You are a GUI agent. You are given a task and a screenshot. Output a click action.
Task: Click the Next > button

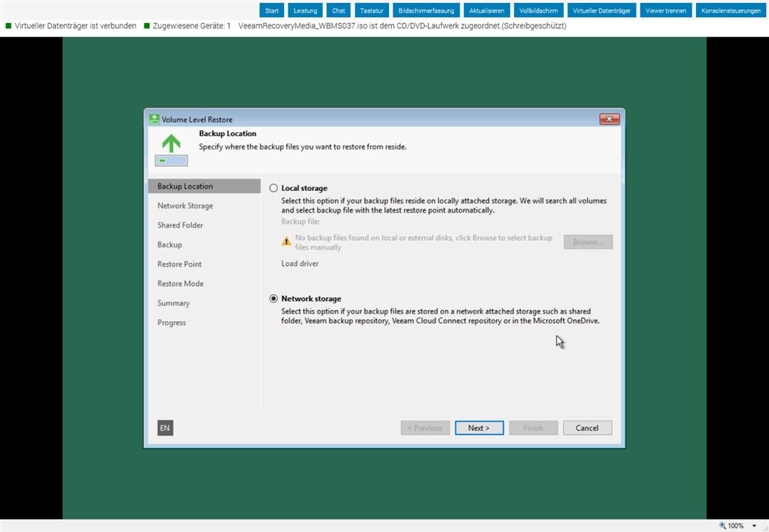(479, 428)
